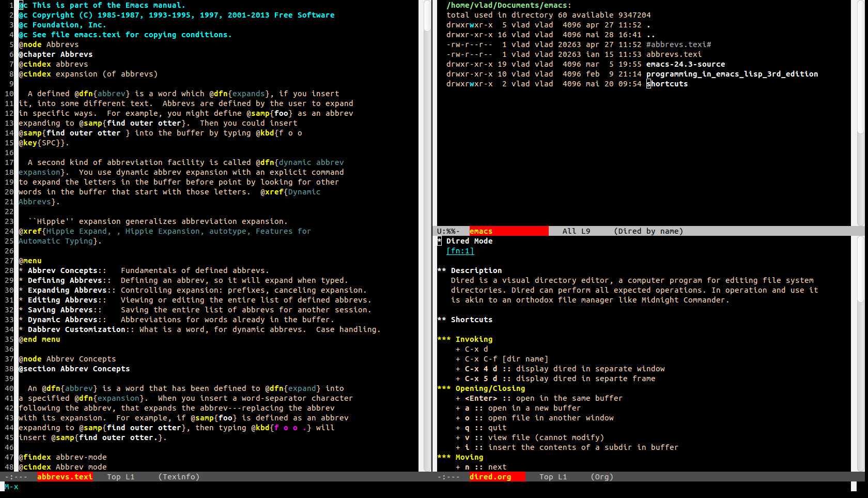Click the 'n :: next' list item
The height and width of the screenshot is (498, 868).
point(481,467)
